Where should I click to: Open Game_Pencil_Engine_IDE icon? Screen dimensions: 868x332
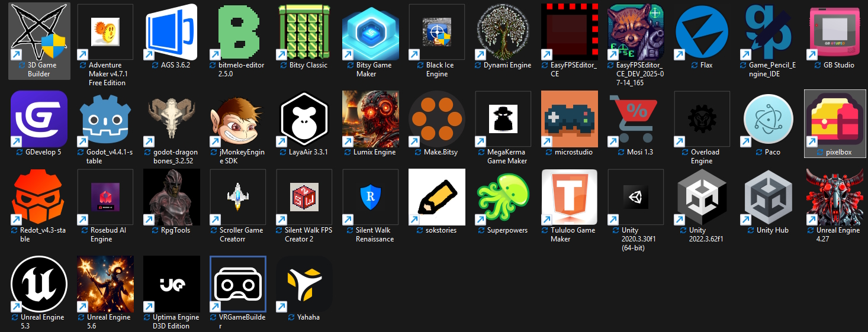pyautogui.click(x=769, y=32)
